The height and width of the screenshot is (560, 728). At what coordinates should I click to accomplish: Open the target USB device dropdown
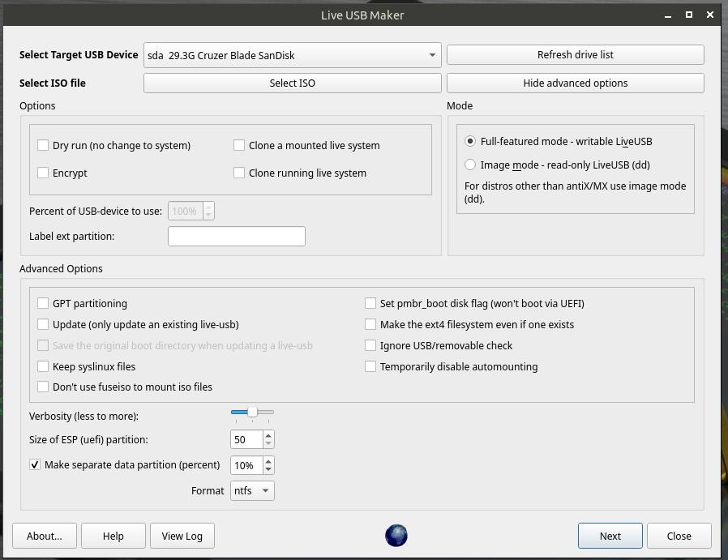[x=293, y=55]
